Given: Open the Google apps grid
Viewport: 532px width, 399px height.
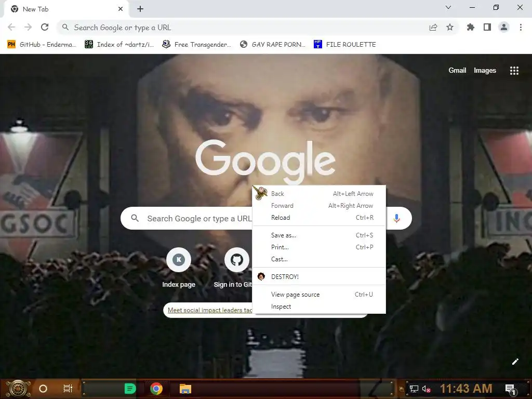Looking at the screenshot, I should tap(514, 71).
